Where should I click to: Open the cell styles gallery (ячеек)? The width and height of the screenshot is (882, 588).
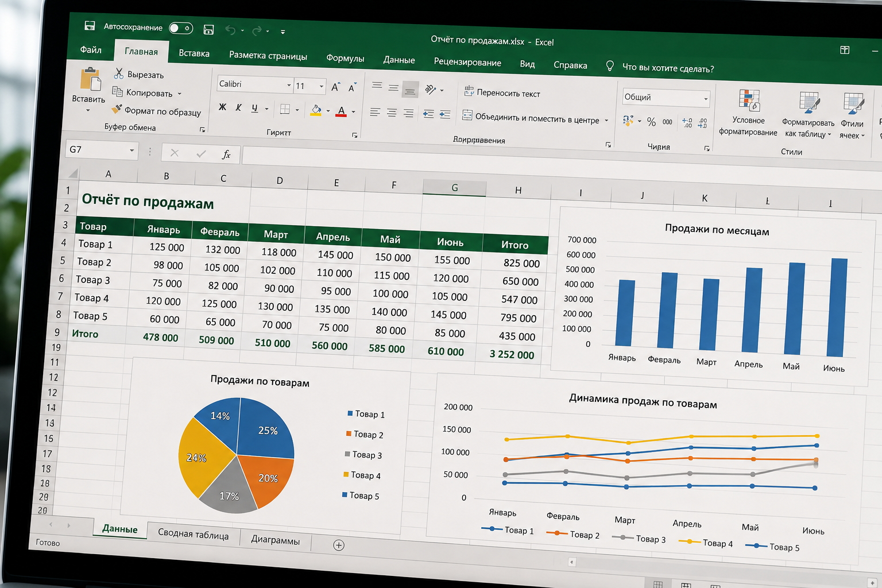pyautogui.click(x=852, y=117)
